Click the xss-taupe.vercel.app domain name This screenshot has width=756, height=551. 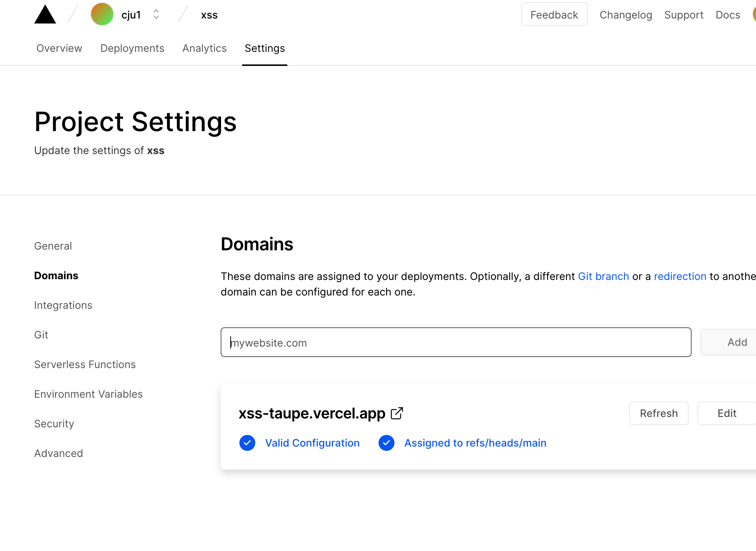pyautogui.click(x=312, y=413)
